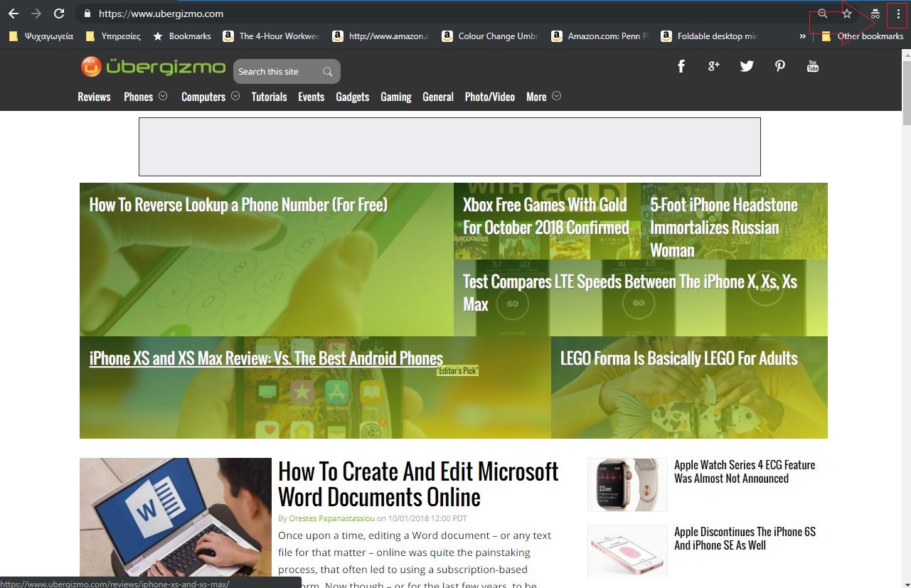Open the General nav item
911x588 pixels.
438,97
